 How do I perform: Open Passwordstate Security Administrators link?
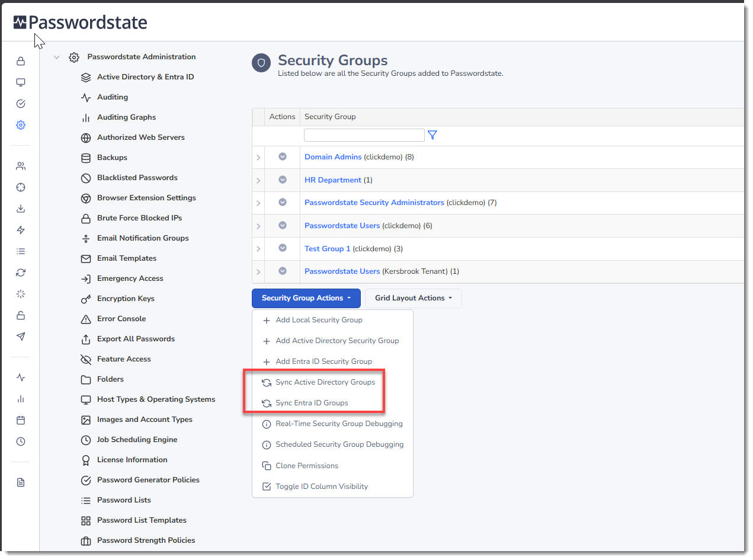[x=374, y=203]
